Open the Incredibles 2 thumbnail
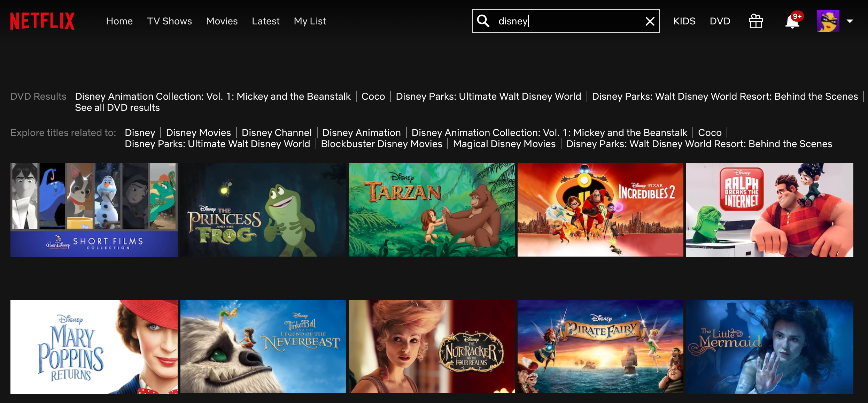 point(600,210)
